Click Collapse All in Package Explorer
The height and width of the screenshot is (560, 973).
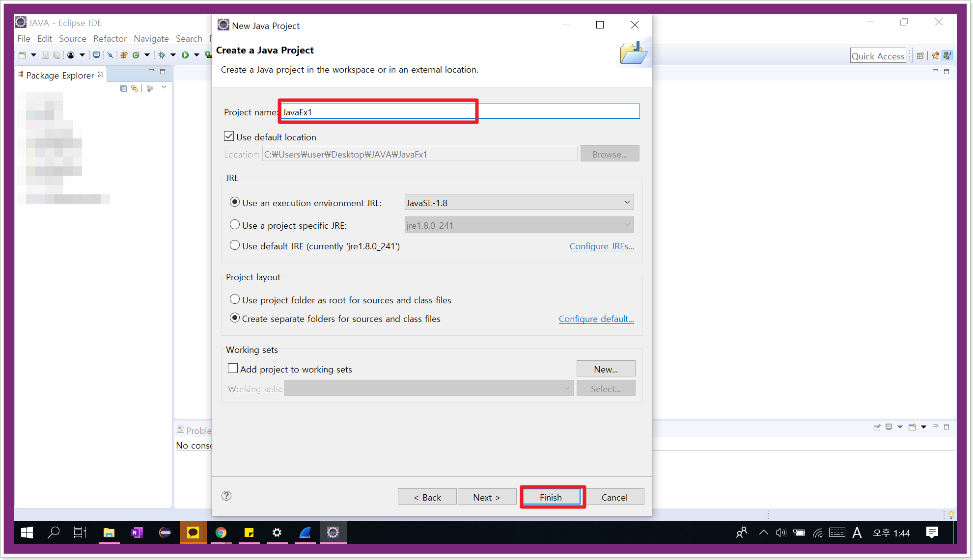pos(123,88)
